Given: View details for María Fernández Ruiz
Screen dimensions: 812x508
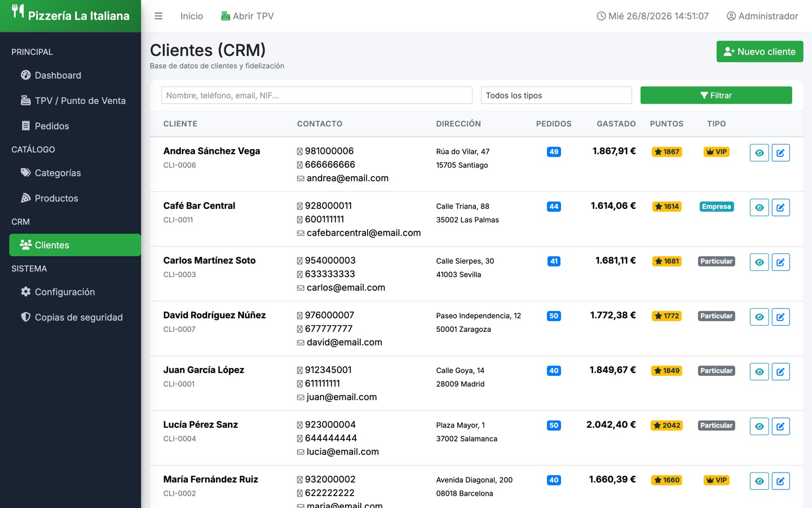Looking at the screenshot, I should point(760,481).
